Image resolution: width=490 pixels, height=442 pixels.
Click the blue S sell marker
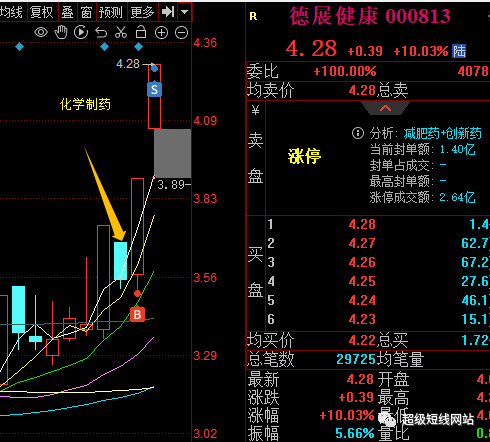tap(154, 90)
